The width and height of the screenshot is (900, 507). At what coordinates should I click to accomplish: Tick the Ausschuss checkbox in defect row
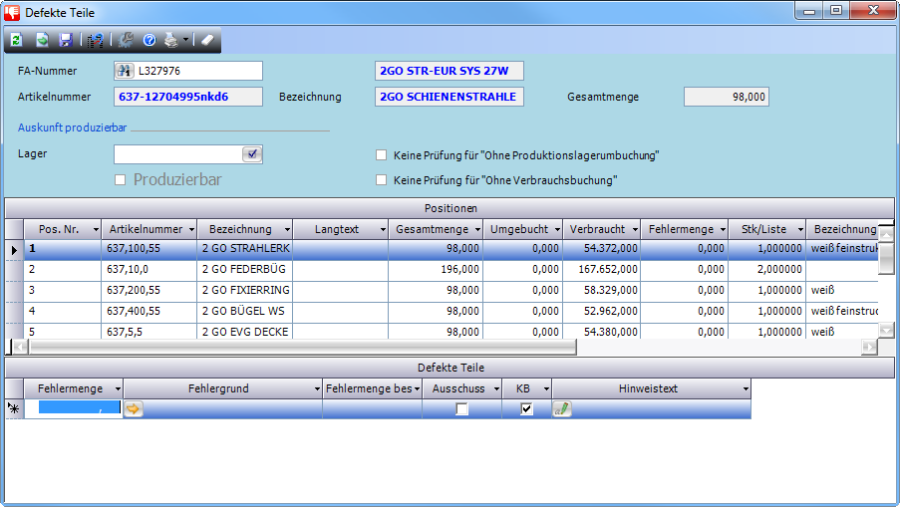coord(462,409)
